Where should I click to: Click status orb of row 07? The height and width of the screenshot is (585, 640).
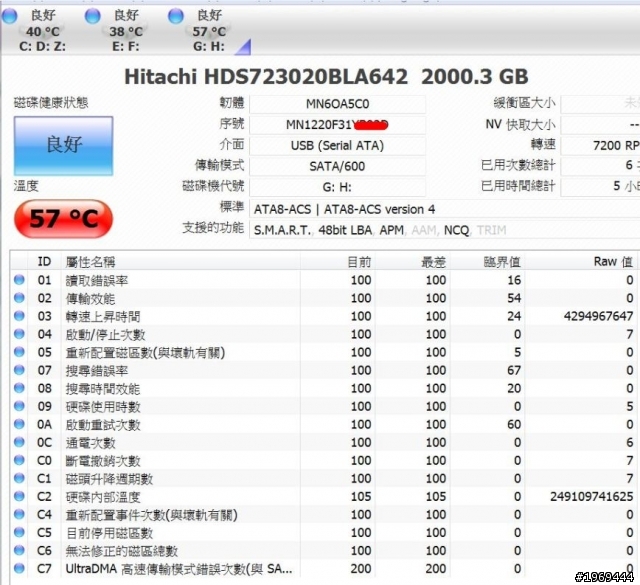[19, 369]
